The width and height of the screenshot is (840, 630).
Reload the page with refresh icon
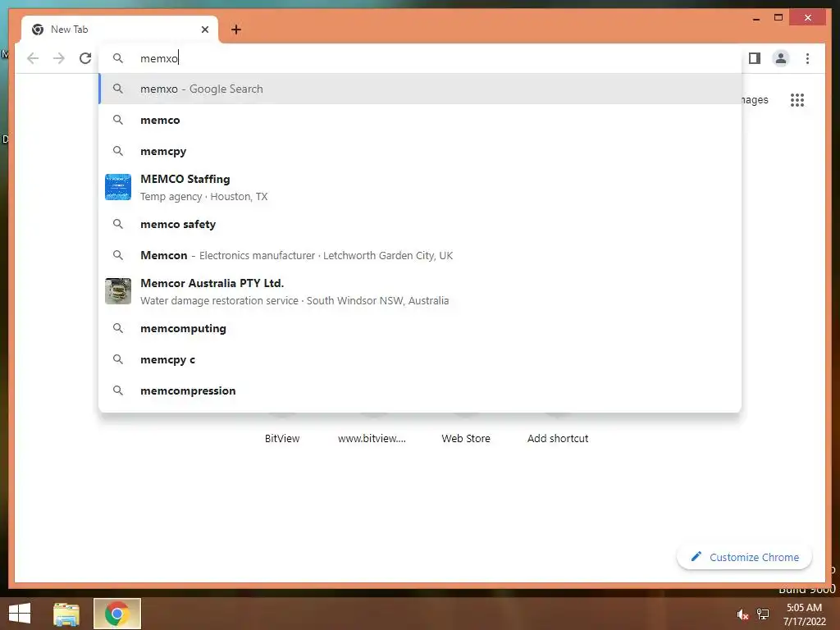click(85, 58)
